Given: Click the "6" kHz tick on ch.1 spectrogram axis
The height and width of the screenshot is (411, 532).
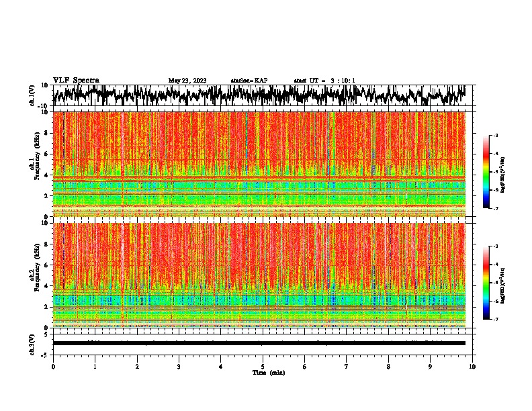Looking at the screenshot, I should tap(47, 154).
